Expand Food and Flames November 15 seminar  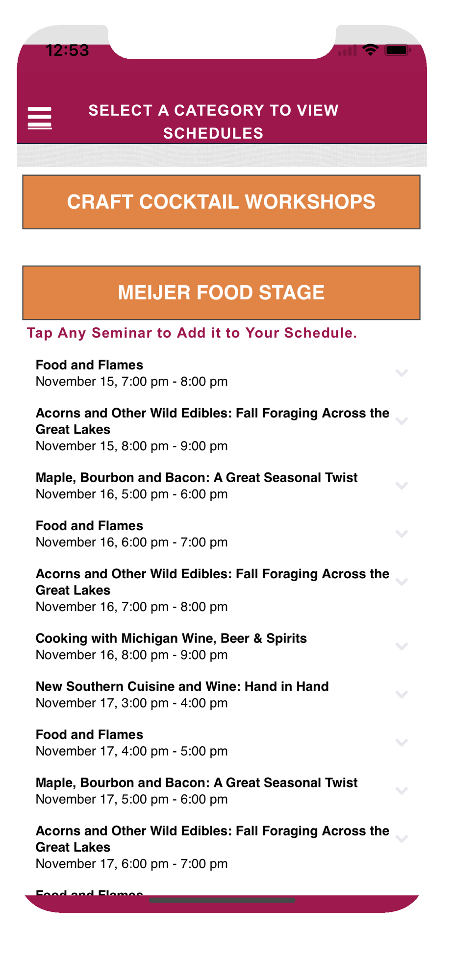402,373
